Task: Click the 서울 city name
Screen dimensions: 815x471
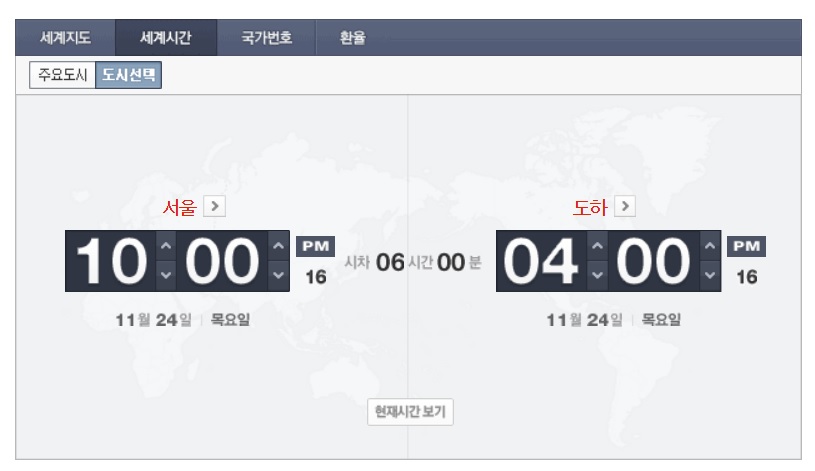Action: pyautogui.click(x=180, y=207)
